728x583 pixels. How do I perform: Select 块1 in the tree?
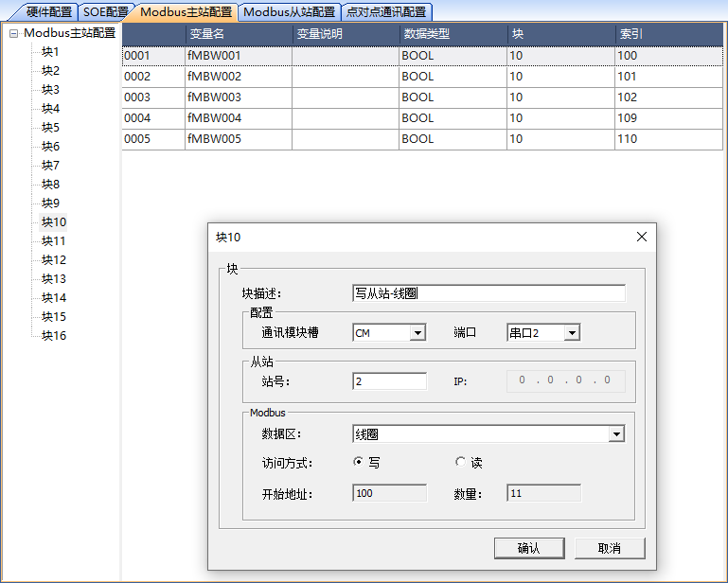(50, 51)
